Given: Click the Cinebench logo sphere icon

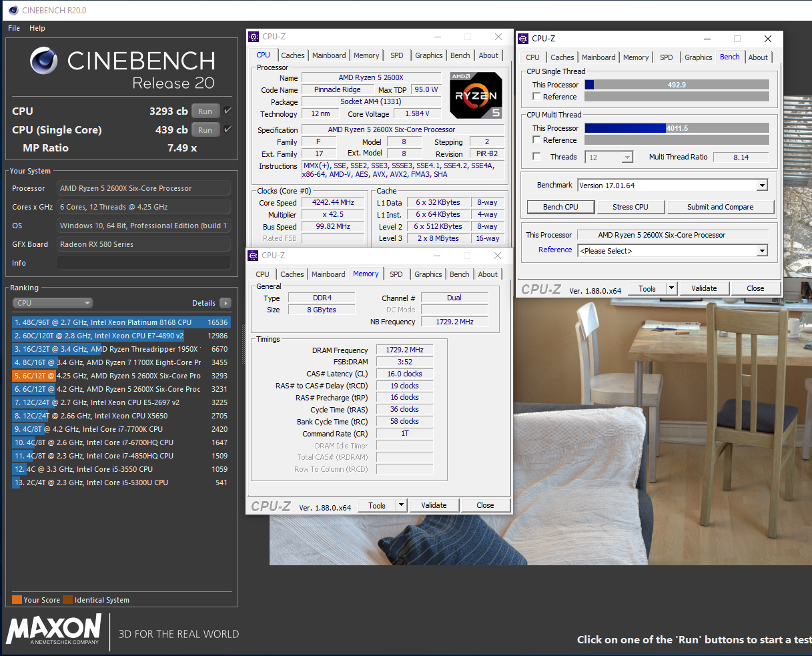Looking at the screenshot, I should coord(45,61).
